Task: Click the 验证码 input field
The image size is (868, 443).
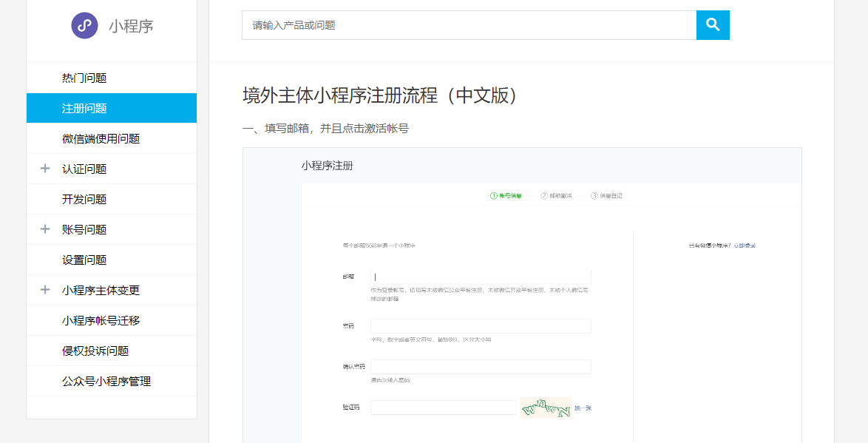Action: (x=443, y=408)
